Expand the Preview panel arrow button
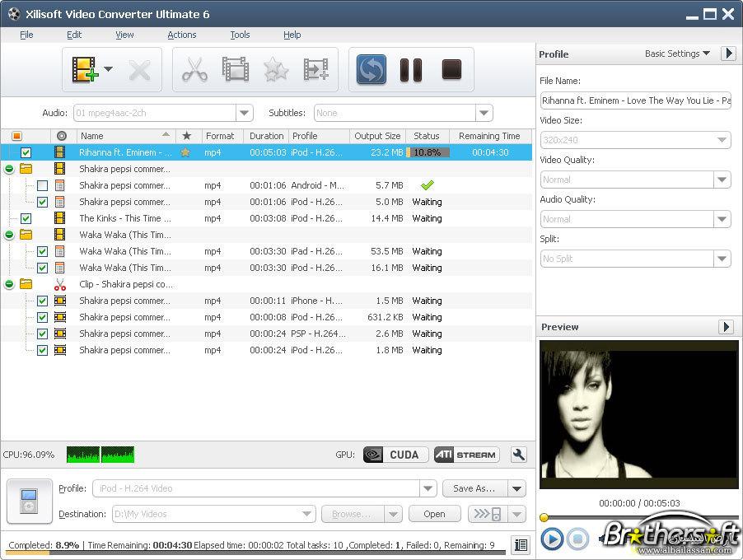Image resolution: width=743 pixels, height=560 pixels. click(727, 326)
